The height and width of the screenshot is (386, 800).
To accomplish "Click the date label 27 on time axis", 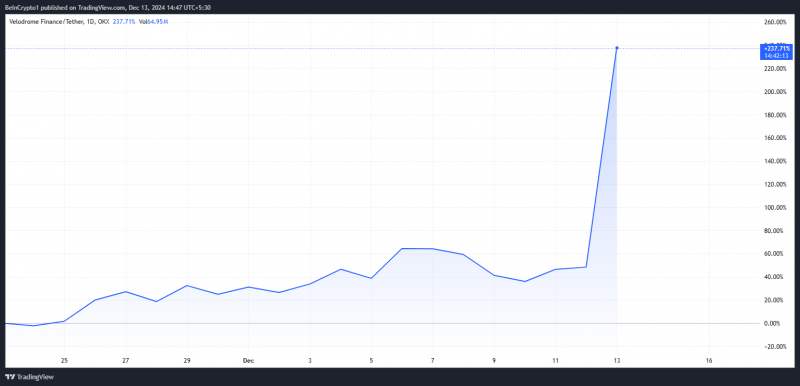I will click(x=126, y=361).
